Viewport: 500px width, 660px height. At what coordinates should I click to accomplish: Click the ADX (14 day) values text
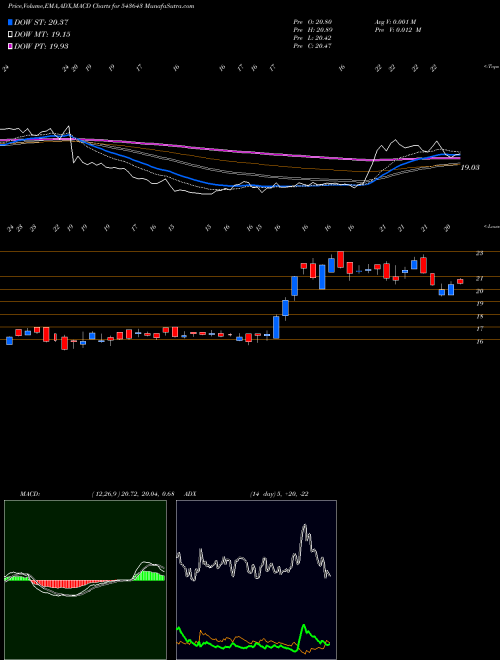coord(279,494)
